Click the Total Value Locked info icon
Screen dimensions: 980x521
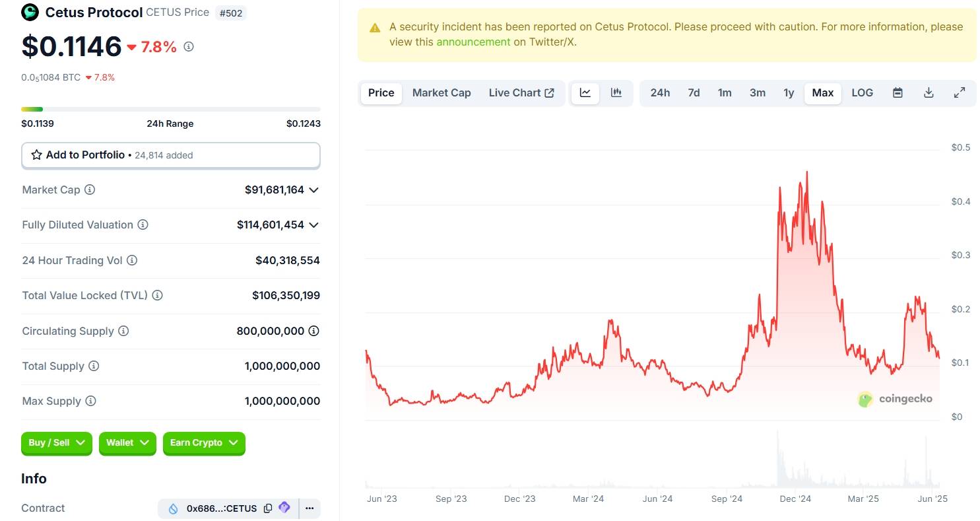(x=157, y=295)
